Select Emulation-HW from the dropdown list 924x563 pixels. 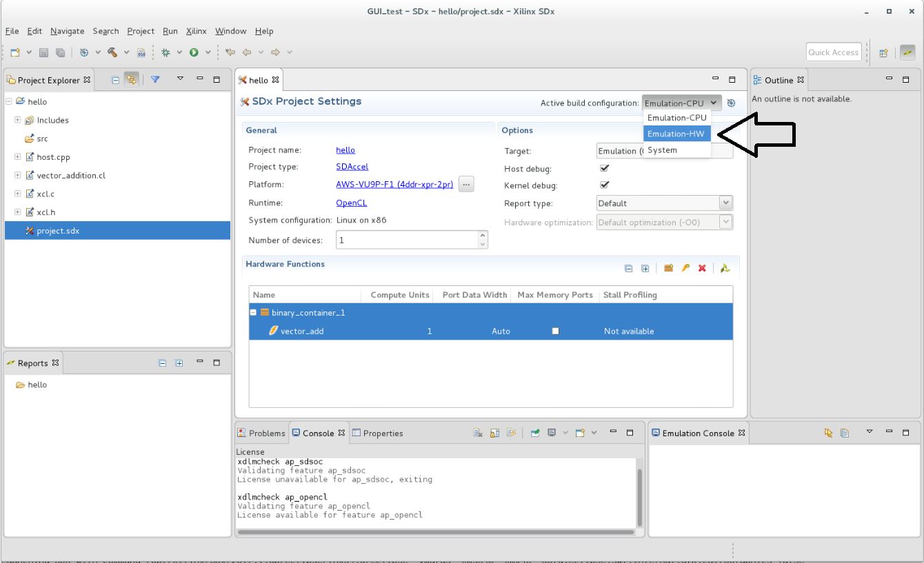(676, 134)
